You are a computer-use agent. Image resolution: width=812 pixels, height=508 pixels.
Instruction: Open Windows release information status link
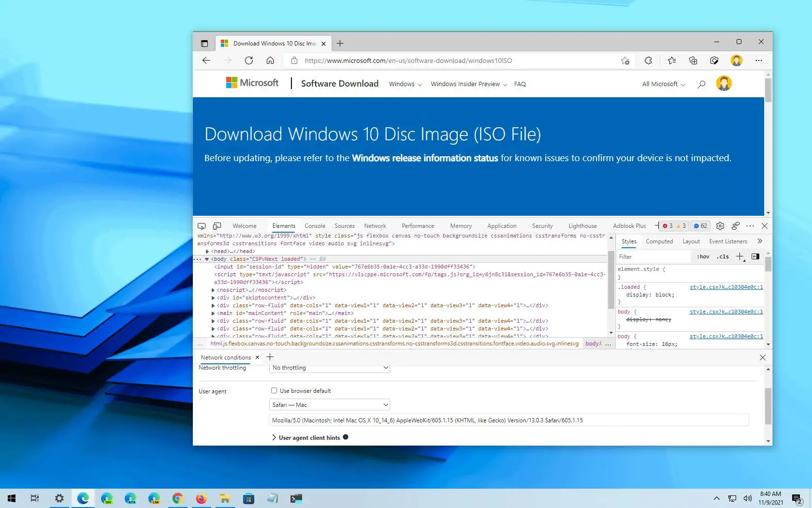425,158
